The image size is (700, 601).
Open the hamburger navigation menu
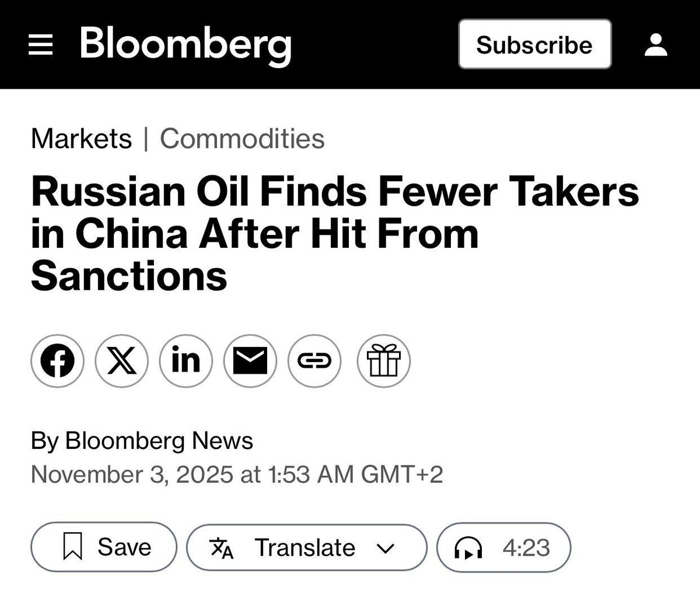[41, 45]
